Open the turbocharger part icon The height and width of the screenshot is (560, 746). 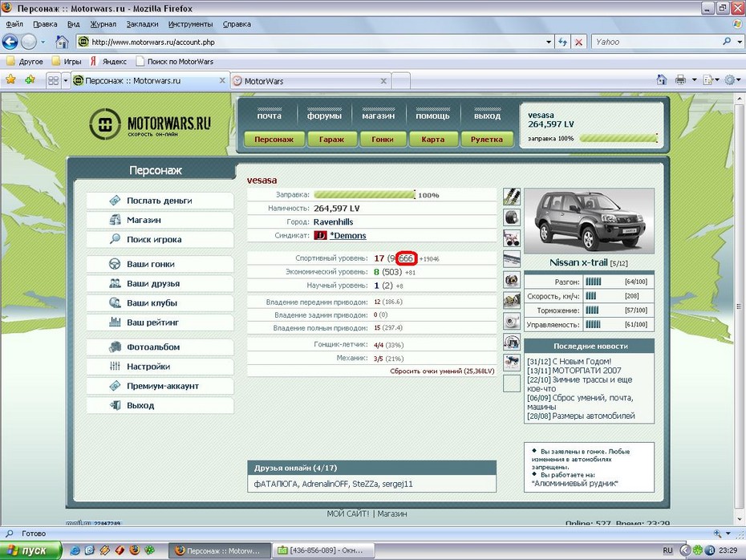tap(512, 322)
